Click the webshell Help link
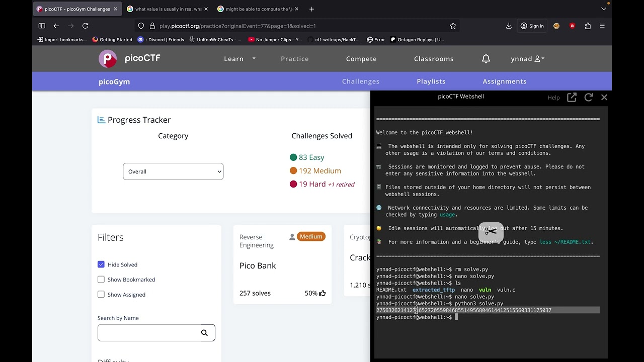This screenshot has width=644, height=362. (x=553, y=98)
